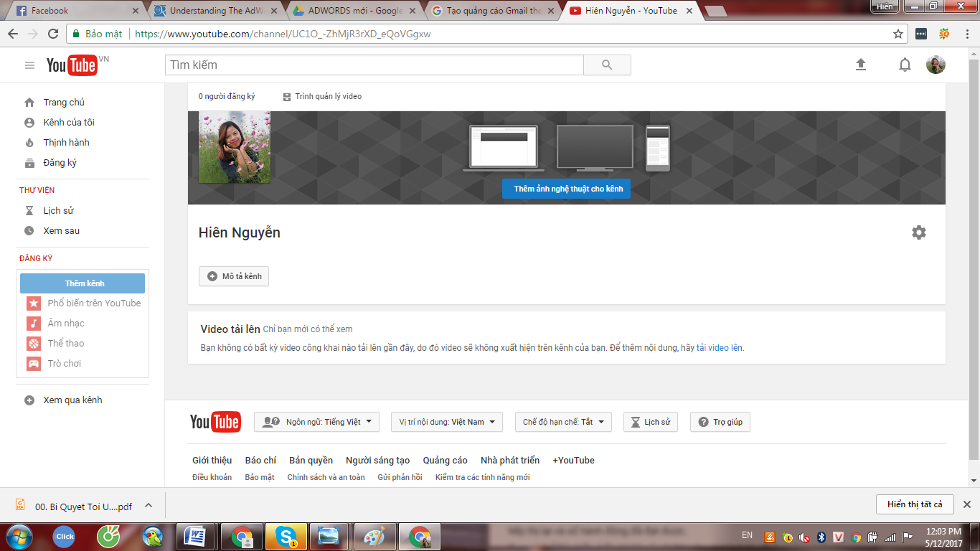
Task: Open channel settings gear icon
Action: (x=918, y=232)
